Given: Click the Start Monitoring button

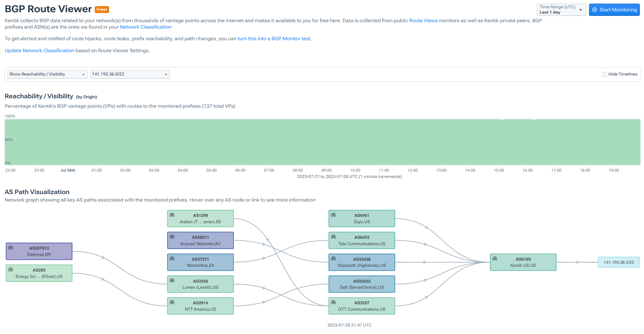Looking at the screenshot, I should click(x=614, y=10).
